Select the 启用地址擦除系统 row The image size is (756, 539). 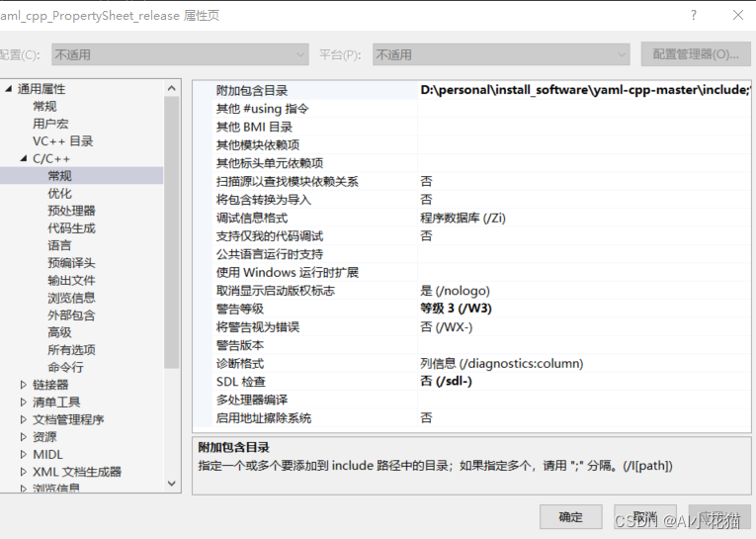[x=481, y=418]
